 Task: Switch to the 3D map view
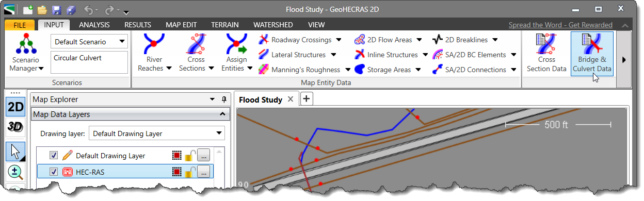(15, 127)
